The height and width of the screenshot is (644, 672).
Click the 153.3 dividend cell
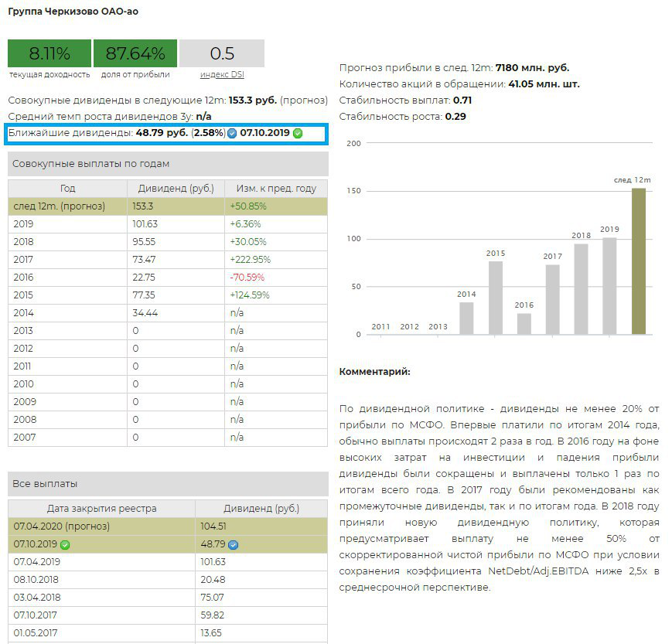pos(176,206)
